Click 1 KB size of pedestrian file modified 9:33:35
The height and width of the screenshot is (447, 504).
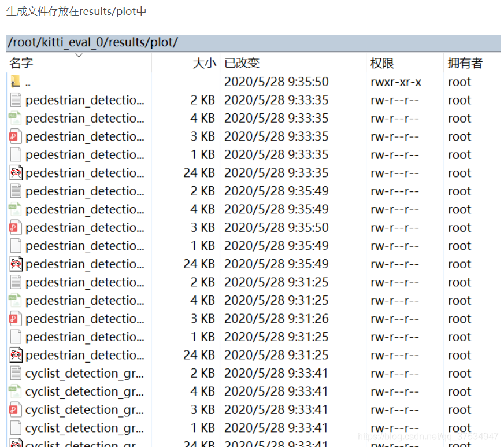(x=203, y=154)
